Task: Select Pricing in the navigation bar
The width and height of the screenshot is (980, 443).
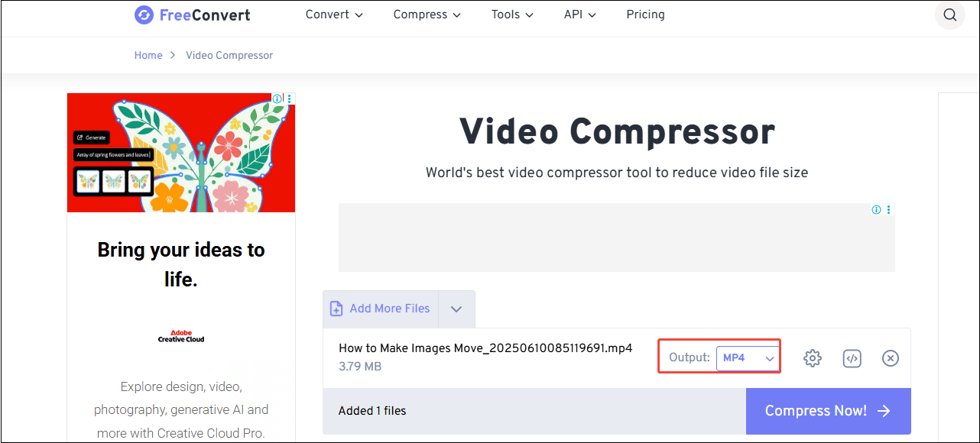Action: 645,14
